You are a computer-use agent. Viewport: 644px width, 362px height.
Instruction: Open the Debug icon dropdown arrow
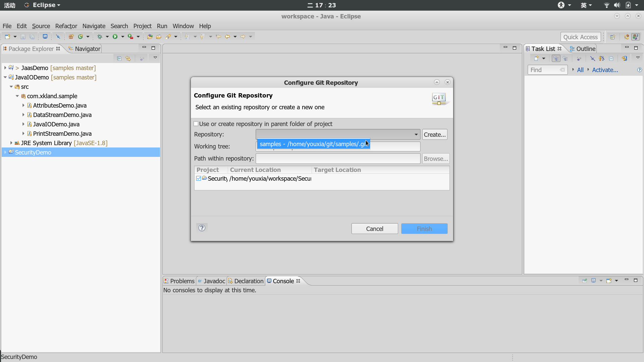tap(107, 37)
